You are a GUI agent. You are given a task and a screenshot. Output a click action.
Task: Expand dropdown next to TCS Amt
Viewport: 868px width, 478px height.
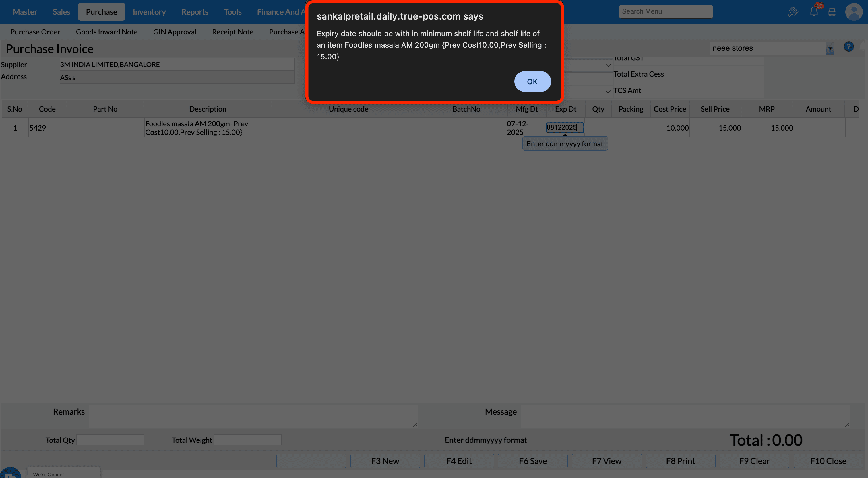[608, 91]
